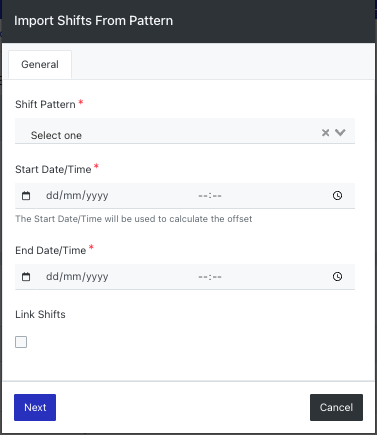
Task: Click the Start Date calendar icon
Action: click(26, 196)
